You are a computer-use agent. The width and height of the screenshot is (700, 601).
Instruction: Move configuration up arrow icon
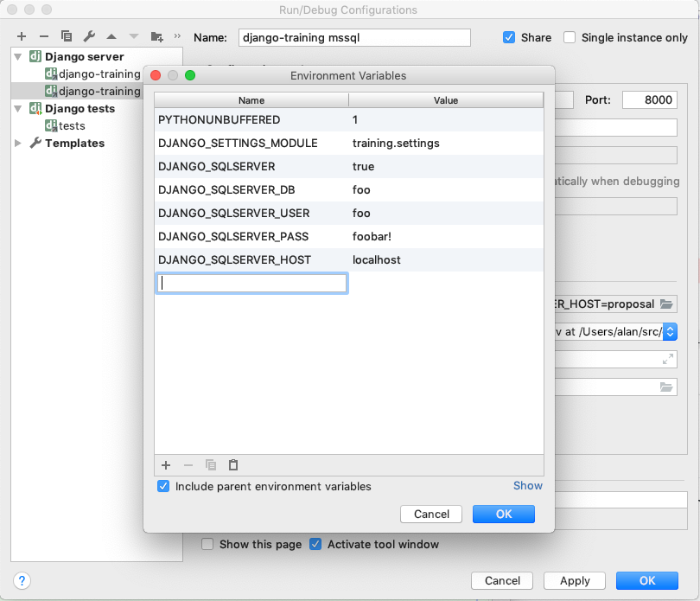pyautogui.click(x=111, y=36)
